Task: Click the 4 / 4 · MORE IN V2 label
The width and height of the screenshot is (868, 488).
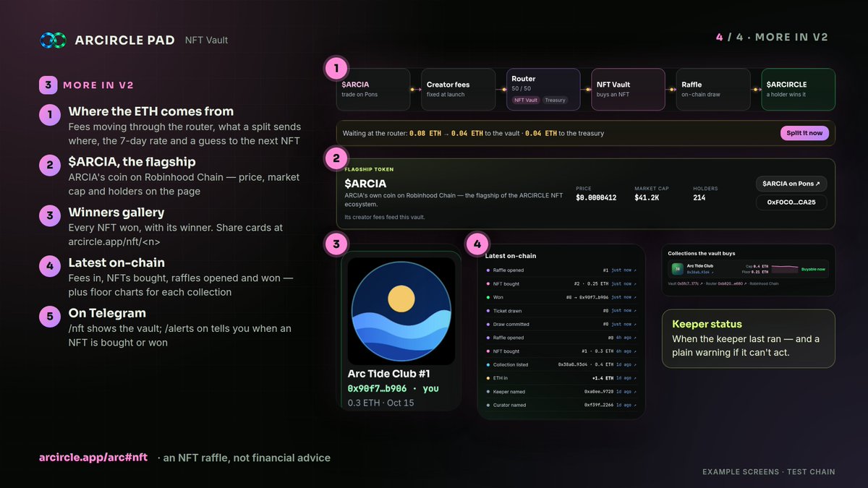Action: (772, 38)
